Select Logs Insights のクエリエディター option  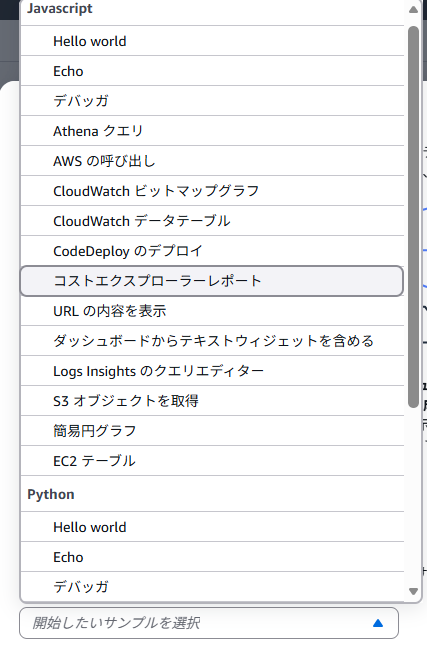coord(212,371)
